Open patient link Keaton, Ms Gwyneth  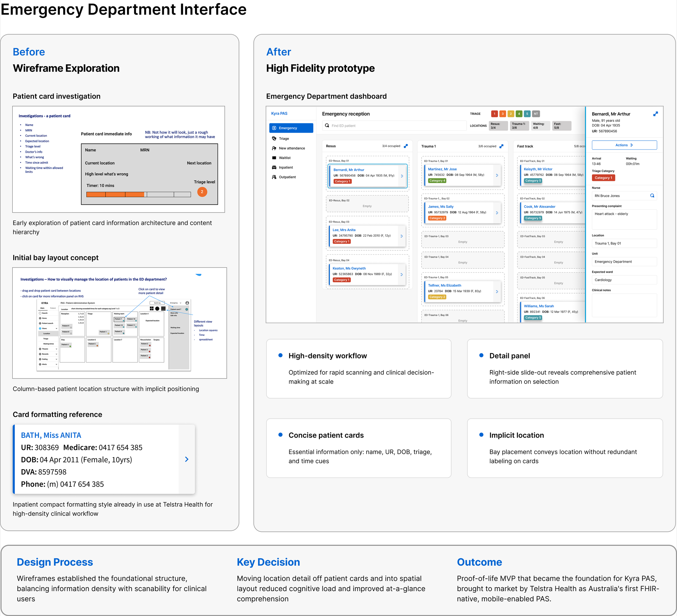pyautogui.click(x=349, y=268)
